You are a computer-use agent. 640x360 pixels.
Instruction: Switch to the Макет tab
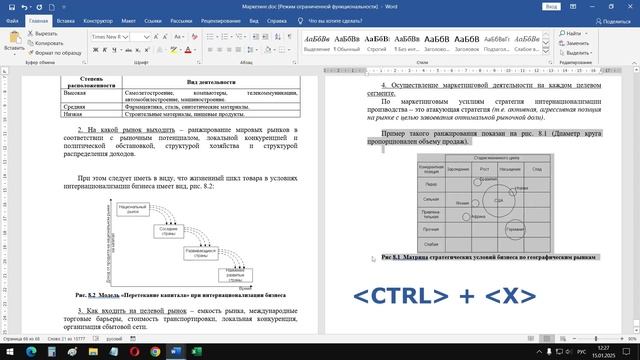pos(128,21)
